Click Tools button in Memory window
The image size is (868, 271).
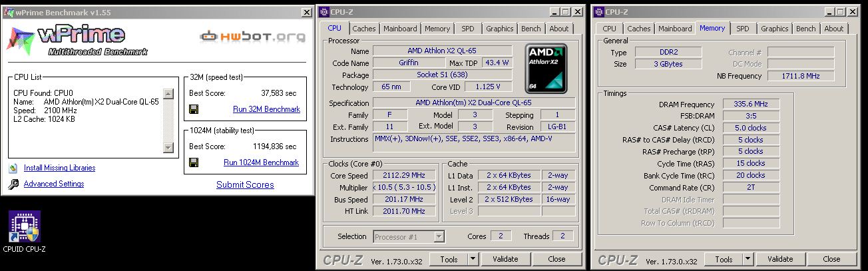tap(724, 259)
